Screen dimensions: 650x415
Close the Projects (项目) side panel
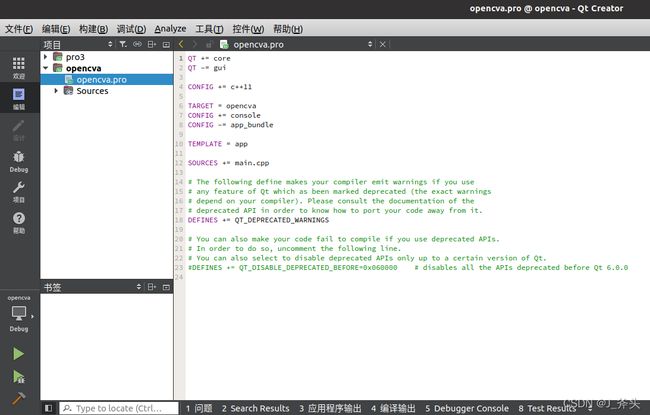click(x=166, y=44)
